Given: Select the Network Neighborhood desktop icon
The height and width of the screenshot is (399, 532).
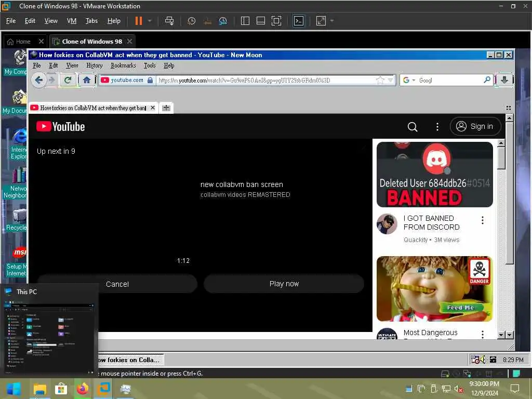Looking at the screenshot, I should pyautogui.click(x=15, y=183).
